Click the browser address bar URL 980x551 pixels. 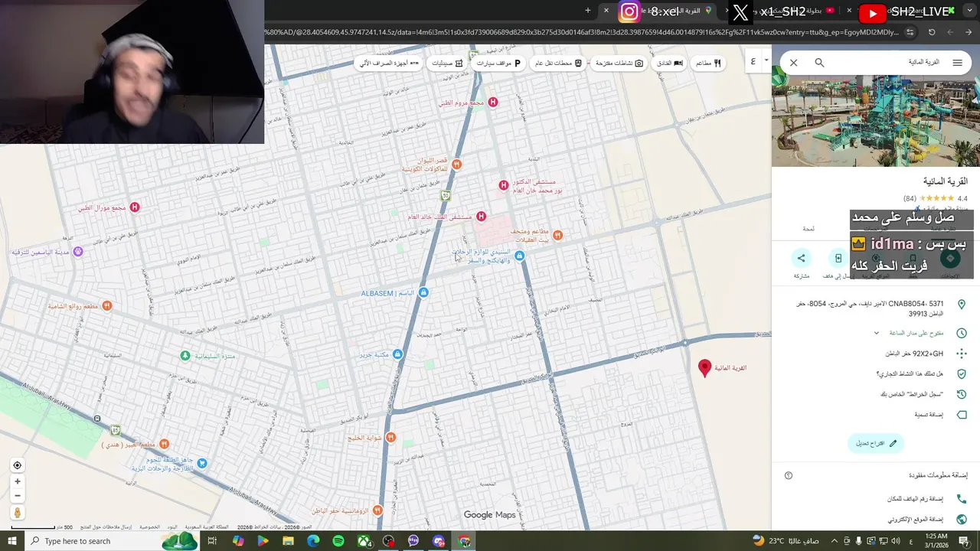pyautogui.click(x=582, y=32)
